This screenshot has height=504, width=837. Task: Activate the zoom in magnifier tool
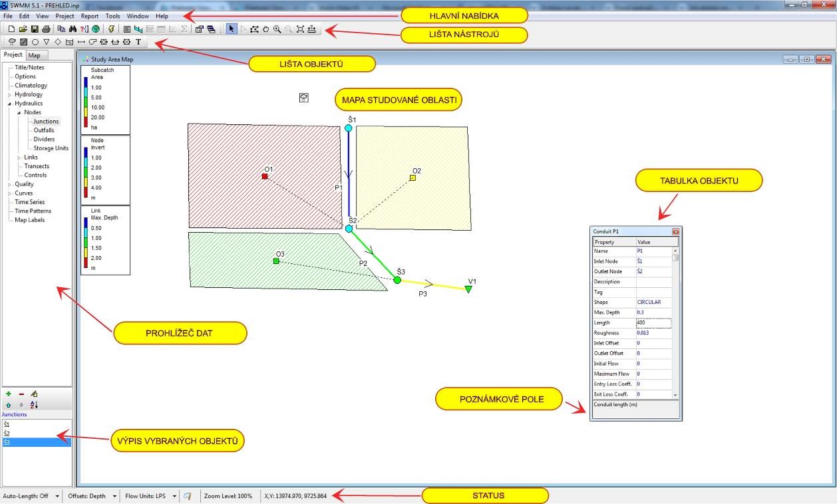click(277, 29)
